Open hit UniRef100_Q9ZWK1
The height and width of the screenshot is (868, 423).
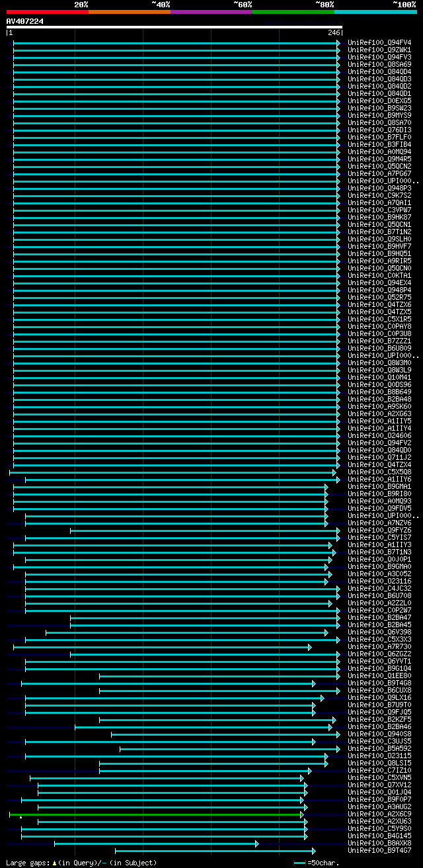379,50
